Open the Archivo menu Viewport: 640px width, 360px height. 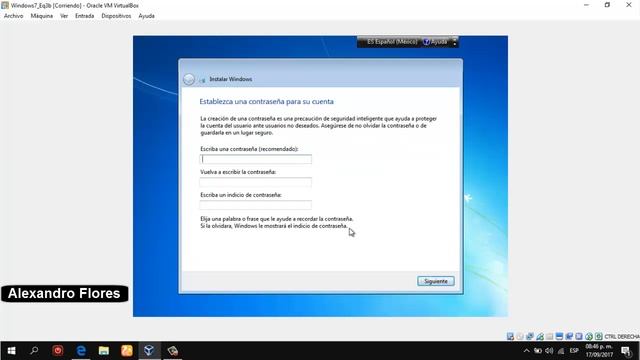13,16
